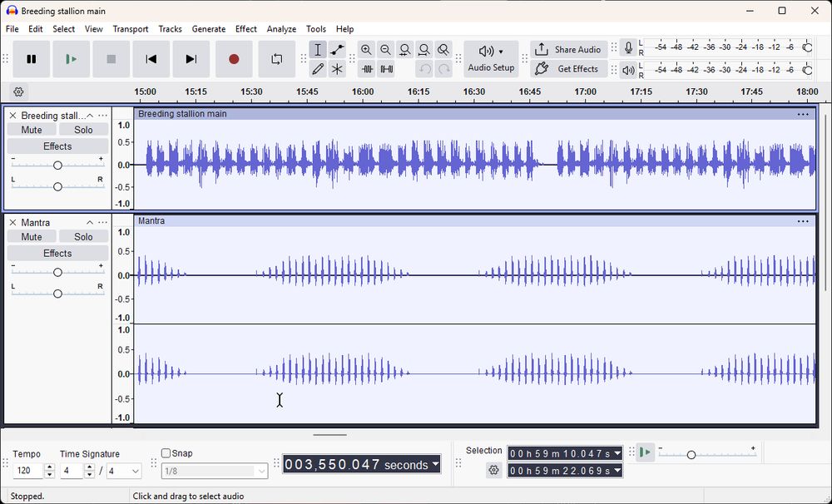832x504 pixels.
Task: Mute the Breeding stallion main track
Action: click(32, 130)
